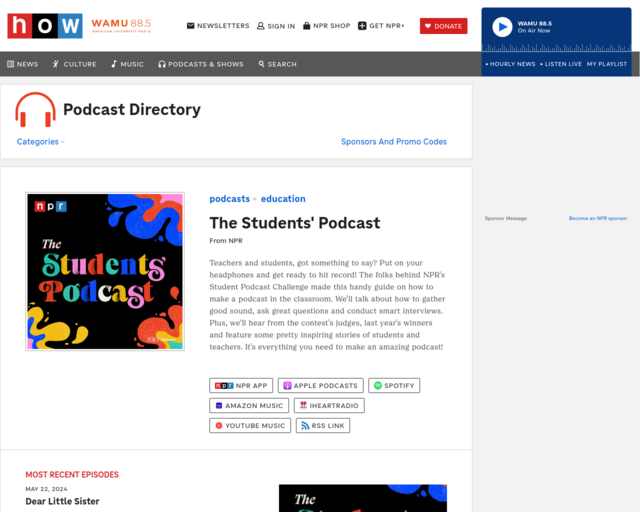Select Listen Live in player bar
The width and height of the screenshot is (640, 512).
pos(561,64)
